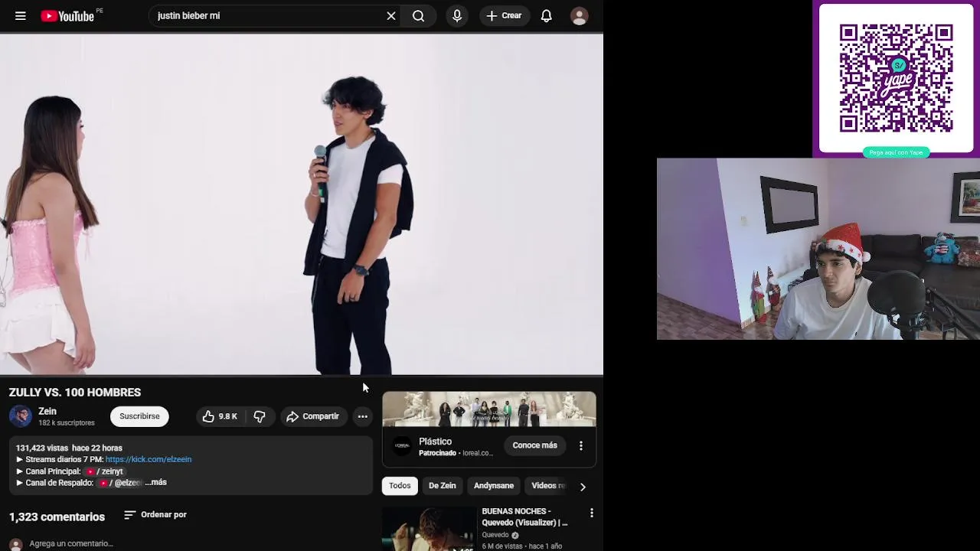Open the notifications bell

547,15
